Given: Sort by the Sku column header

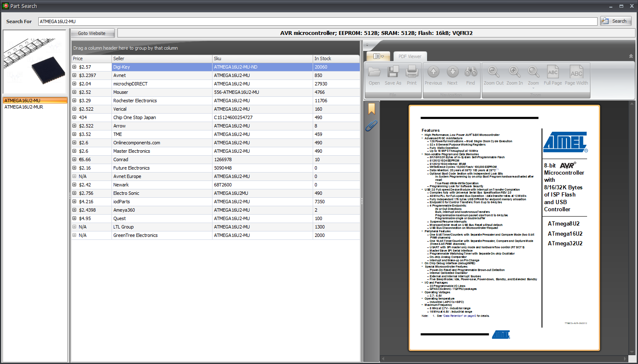Looking at the screenshot, I should (x=263, y=58).
